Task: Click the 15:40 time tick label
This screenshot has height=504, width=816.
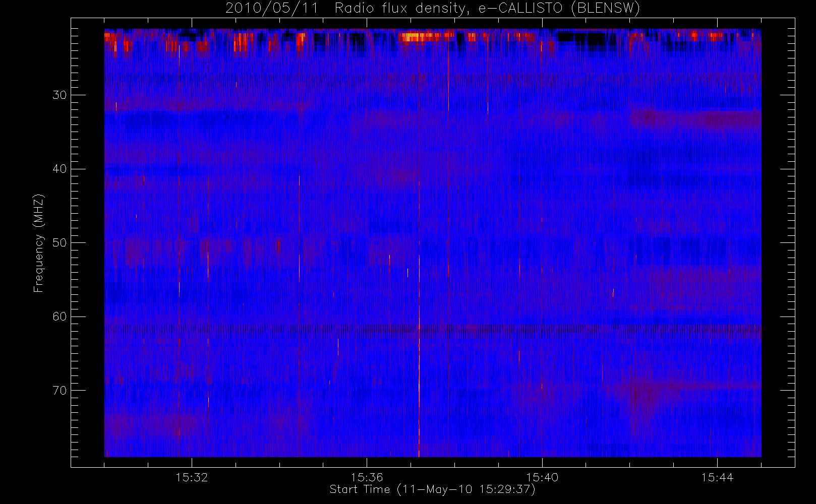Action: [x=542, y=477]
